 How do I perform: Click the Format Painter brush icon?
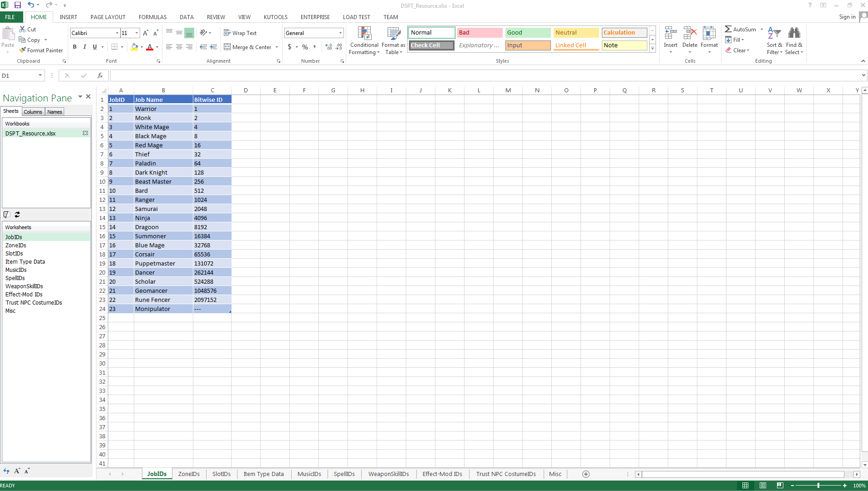(x=22, y=50)
